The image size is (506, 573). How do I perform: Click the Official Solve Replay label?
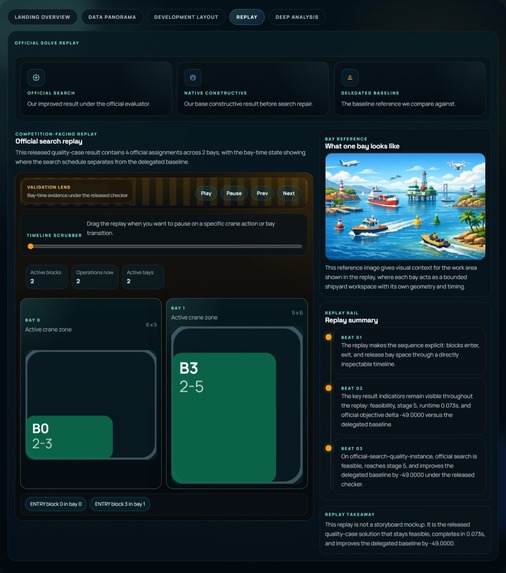point(47,43)
